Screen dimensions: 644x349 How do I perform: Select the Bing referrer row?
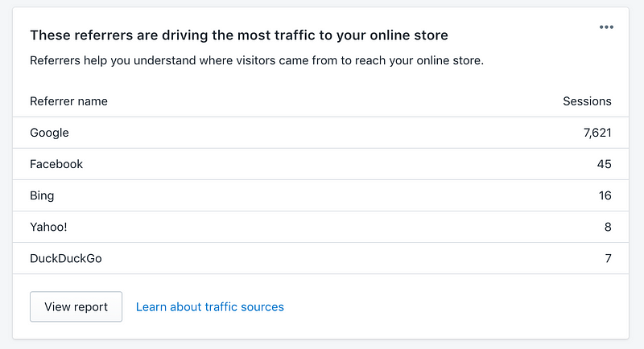pos(320,195)
